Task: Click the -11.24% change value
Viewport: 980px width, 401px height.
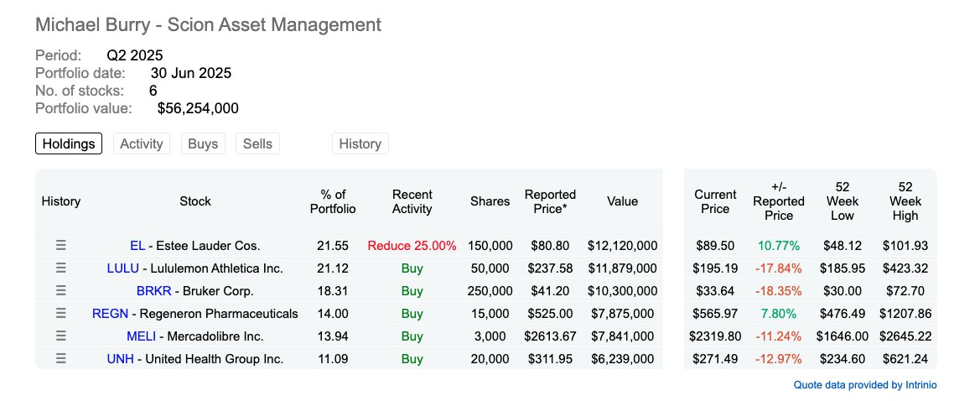Action: pos(778,336)
